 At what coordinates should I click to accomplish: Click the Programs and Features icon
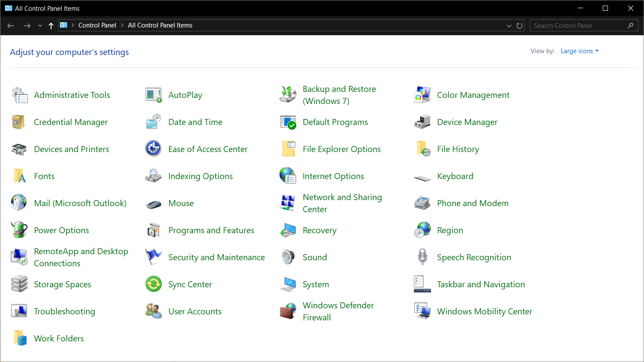click(x=154, y=230)
